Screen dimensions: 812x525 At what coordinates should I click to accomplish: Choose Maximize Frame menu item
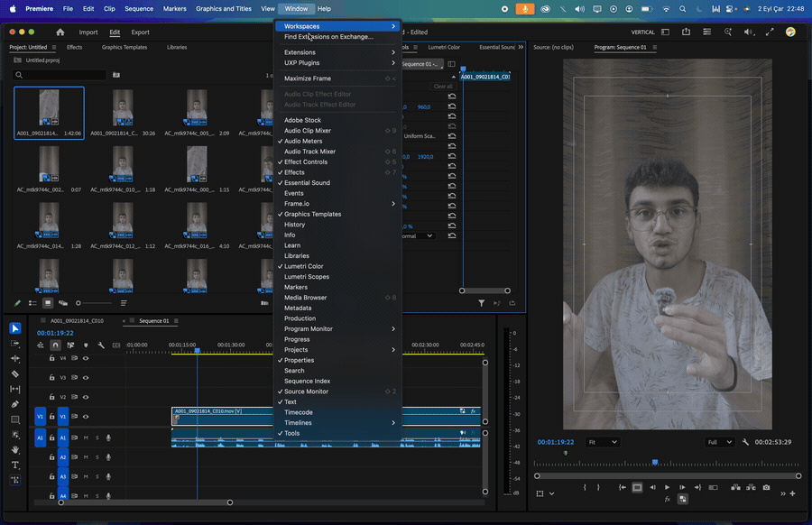click(x=337, y=78)
